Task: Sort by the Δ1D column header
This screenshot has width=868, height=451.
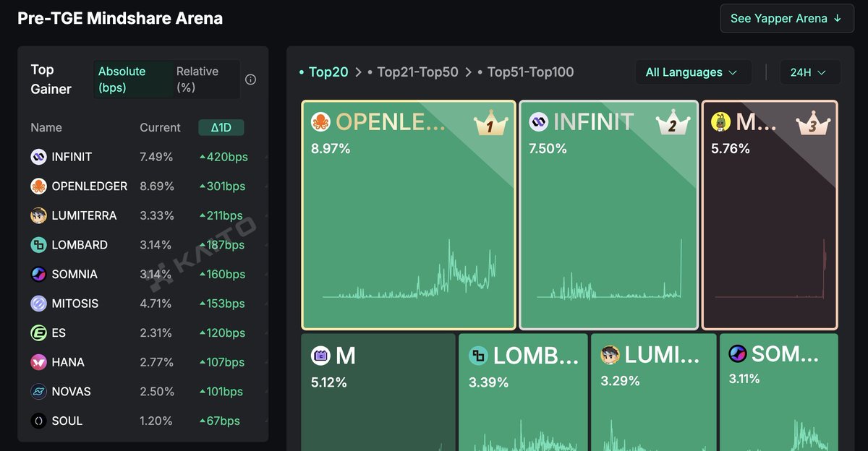Action: (x=221, y=128)
